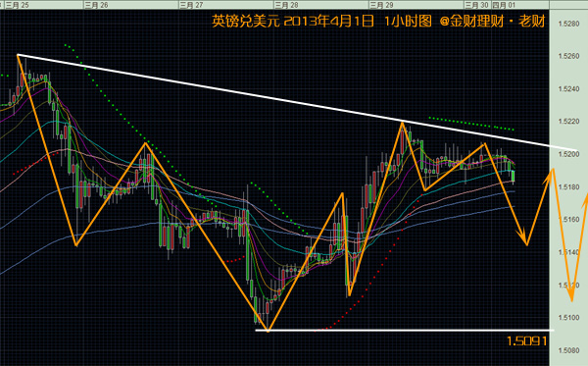Click the 四月 01 date label

point(504,5)
